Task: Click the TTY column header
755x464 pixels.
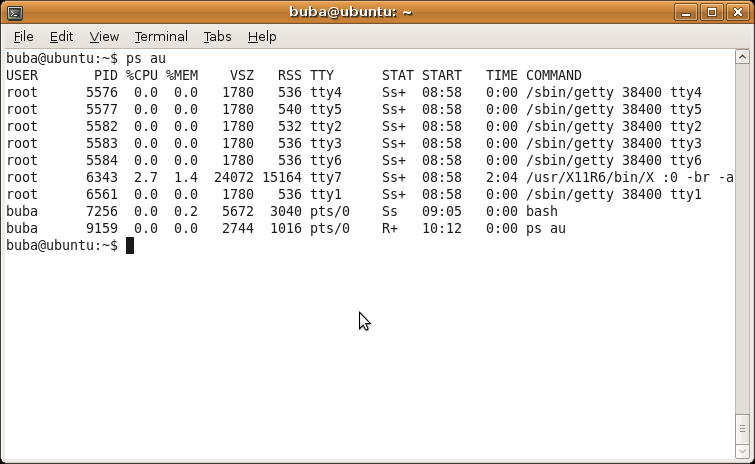Action: pos(322,76)
